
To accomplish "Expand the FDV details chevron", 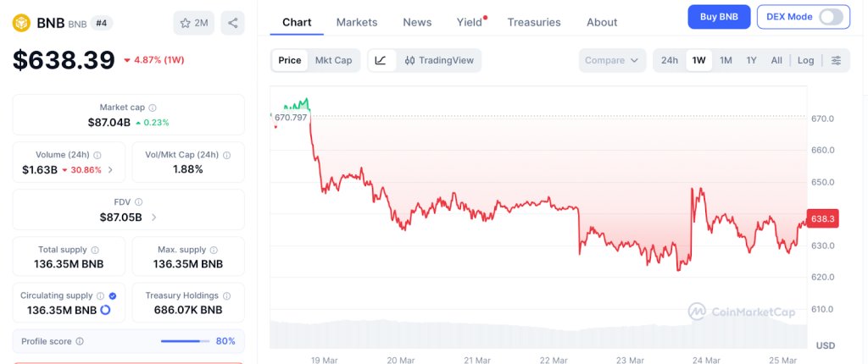I will pos(153,218).
